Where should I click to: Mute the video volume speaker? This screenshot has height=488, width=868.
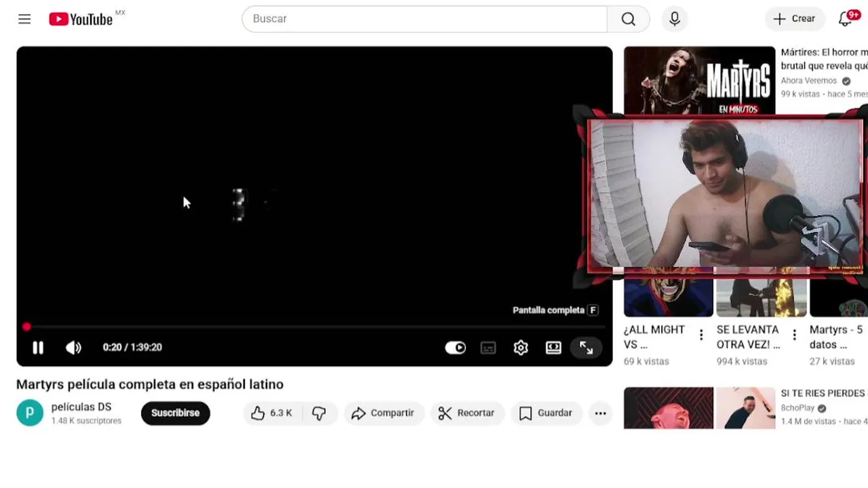click(73, 348)
